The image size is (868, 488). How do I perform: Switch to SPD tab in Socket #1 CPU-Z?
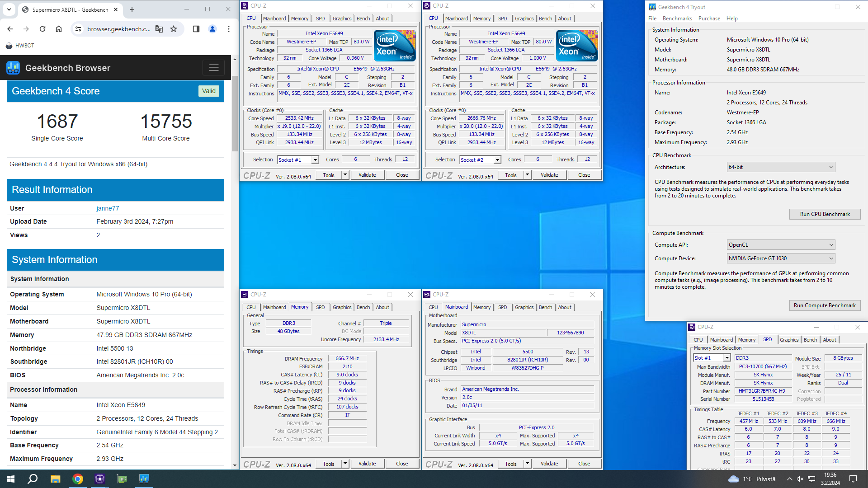point(320,19)
